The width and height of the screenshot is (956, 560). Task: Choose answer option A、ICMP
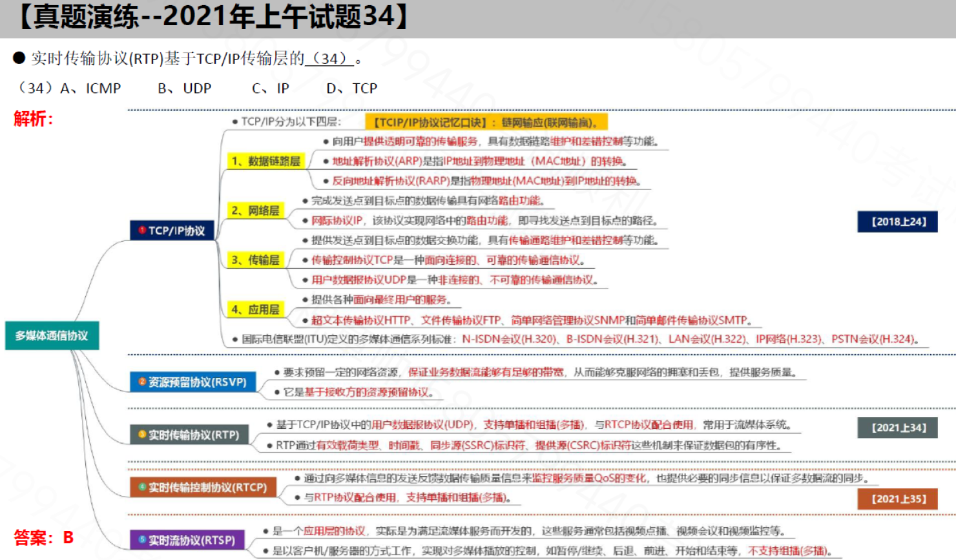pos(90,88)
